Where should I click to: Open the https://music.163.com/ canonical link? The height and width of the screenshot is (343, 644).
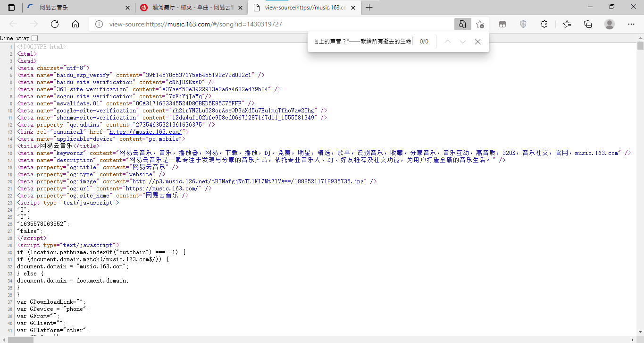point(145,132)
